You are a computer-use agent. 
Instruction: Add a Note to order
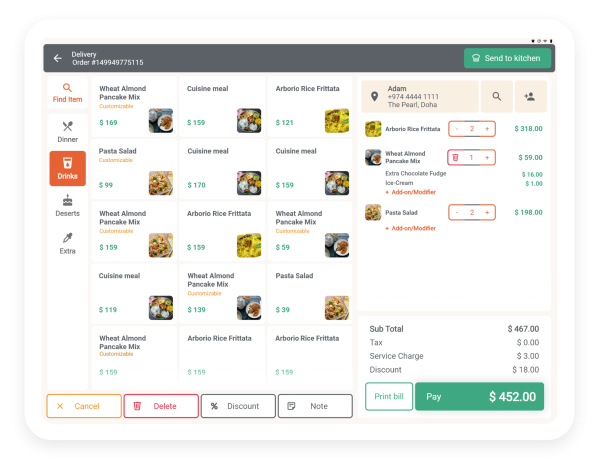point(315,406)
